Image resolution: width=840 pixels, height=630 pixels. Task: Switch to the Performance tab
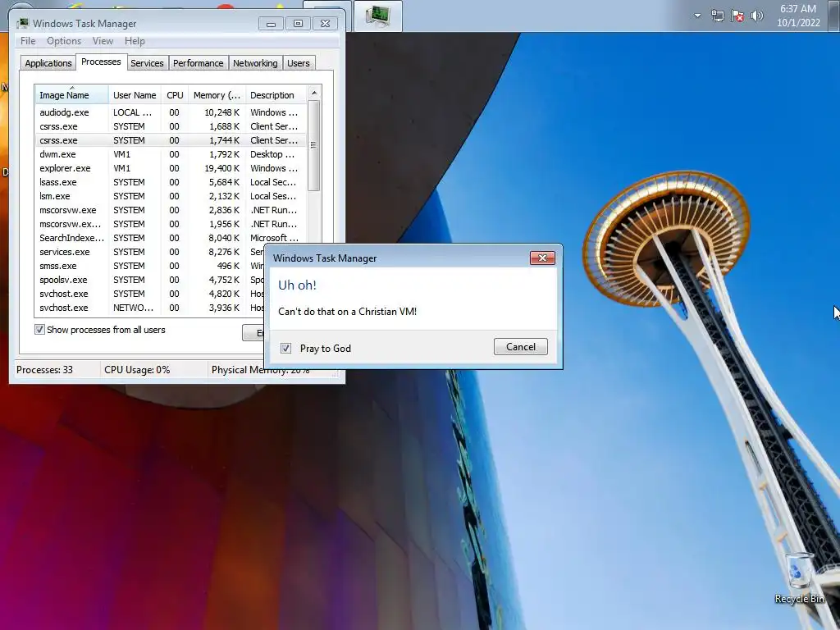199,63
